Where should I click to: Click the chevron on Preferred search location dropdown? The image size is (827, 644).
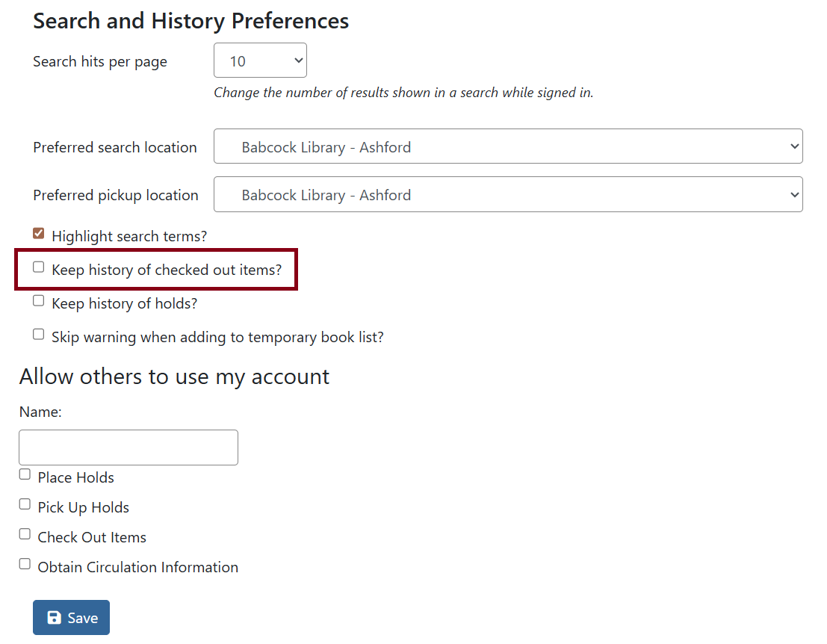tap(793, 146)
